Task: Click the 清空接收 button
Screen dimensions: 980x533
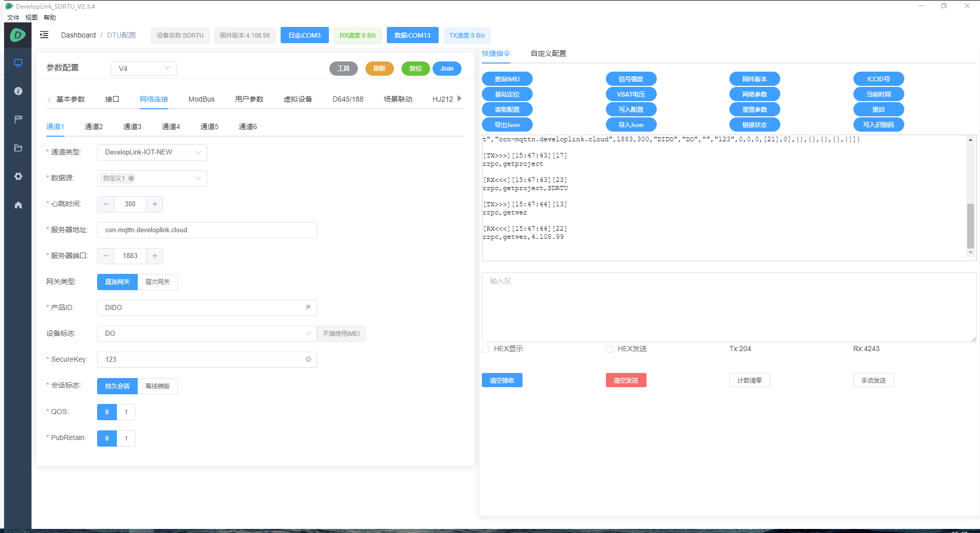Action: 502,380
